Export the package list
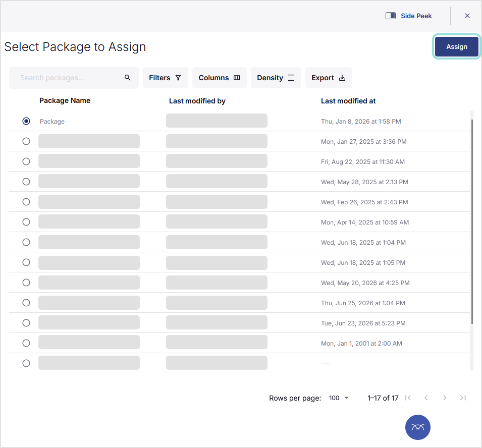This screenshot has width=482, height=448. (x=329, y=78)
